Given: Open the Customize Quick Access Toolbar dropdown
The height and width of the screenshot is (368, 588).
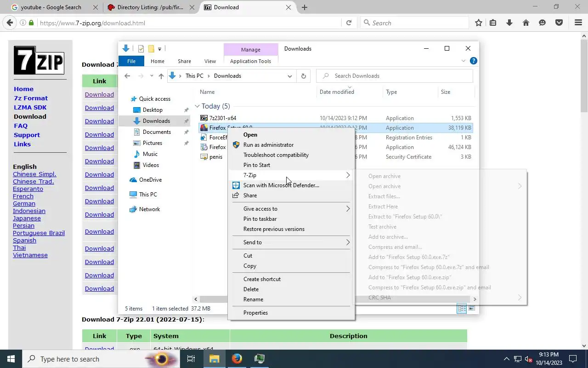Looking at the screenshot, I should tap(159, 49).
